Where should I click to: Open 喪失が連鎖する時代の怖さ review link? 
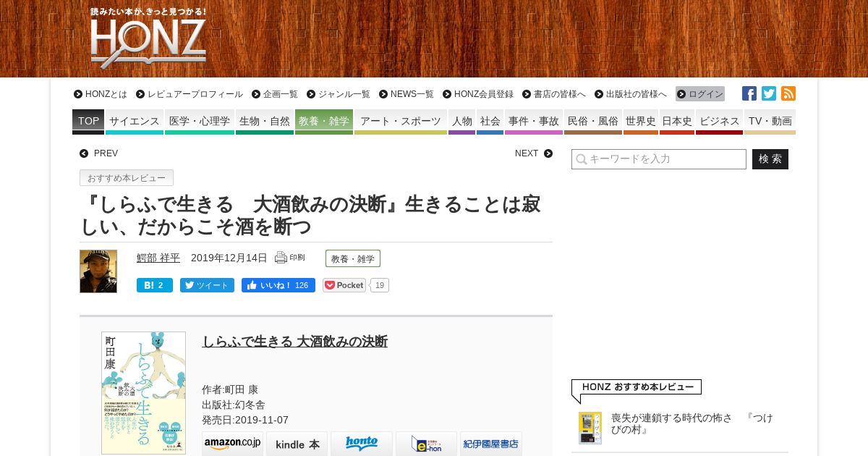692,423
